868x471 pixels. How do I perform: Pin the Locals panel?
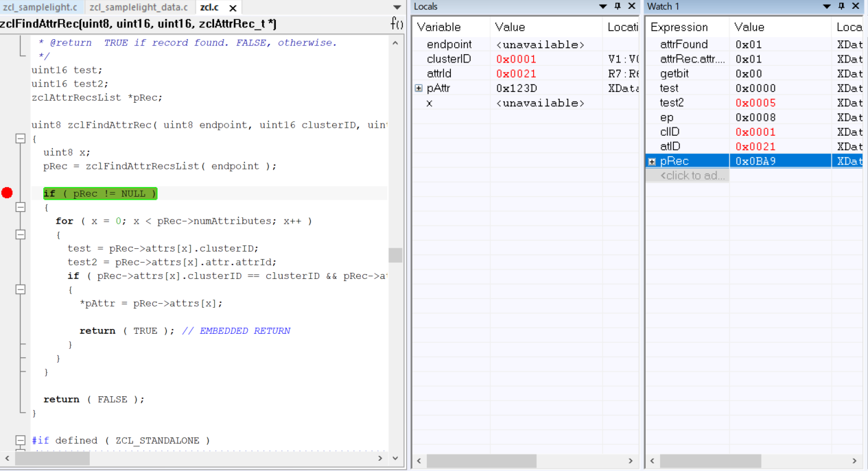618,6
